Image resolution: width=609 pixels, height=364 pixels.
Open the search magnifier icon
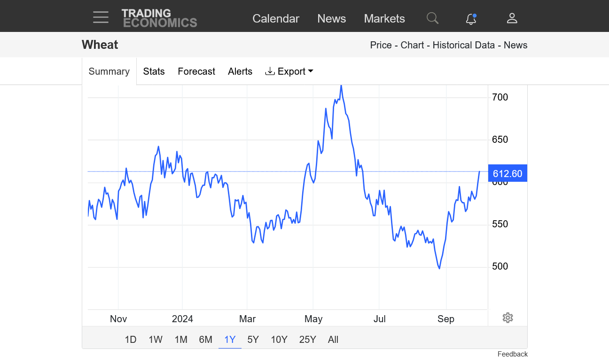coord(432,18)
